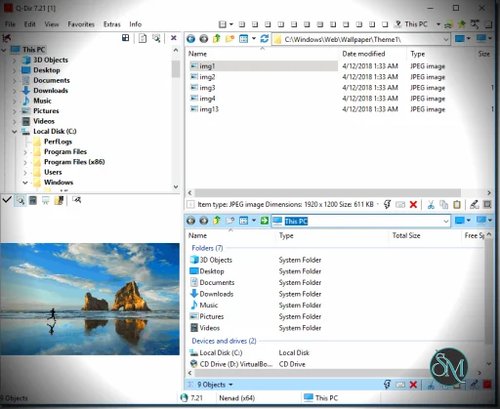
Task: Collapse Devices and drives (2) group header
Action: pyautogui.click(x=224, y=341)
